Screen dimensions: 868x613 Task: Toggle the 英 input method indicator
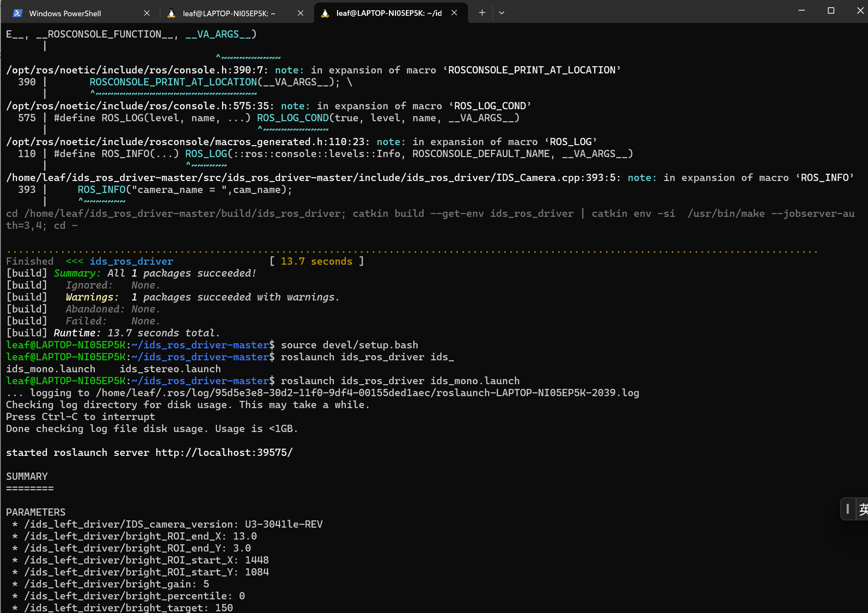click(x=863, y=509)
